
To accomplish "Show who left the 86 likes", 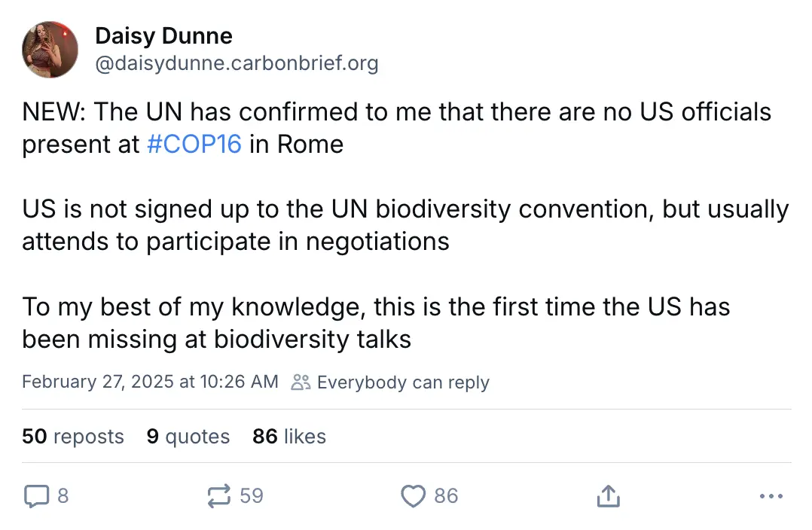I will 288,437.
